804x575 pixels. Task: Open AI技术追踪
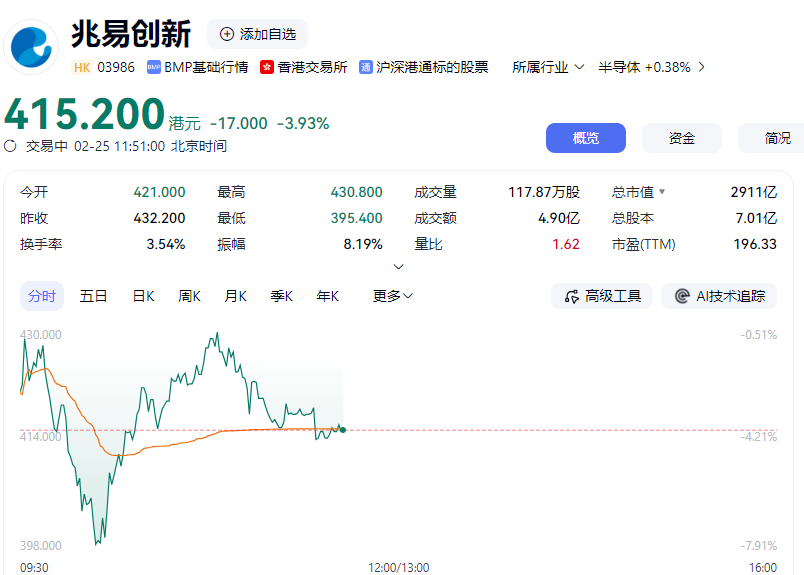(719, 296)
